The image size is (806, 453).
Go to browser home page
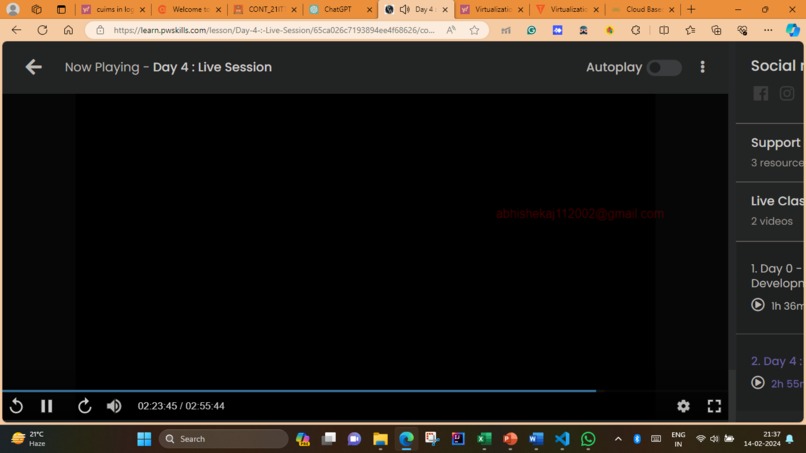click(68, 30)
